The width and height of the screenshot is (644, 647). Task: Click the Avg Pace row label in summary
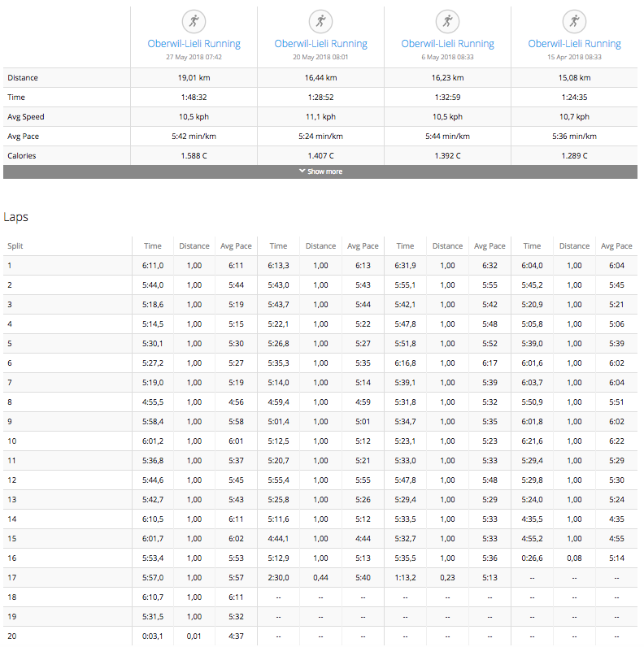[23, 137]
